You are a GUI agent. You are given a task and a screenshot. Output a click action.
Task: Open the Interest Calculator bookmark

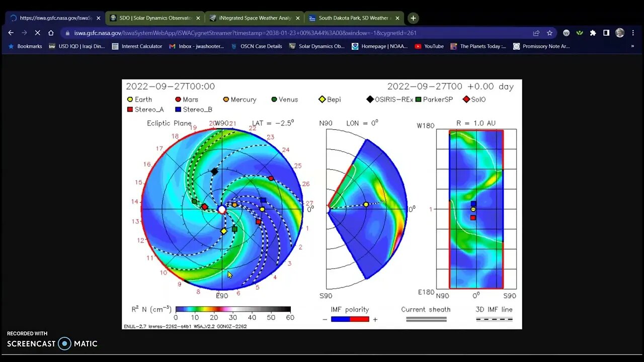pyautogui.click(x=137, y=46)
